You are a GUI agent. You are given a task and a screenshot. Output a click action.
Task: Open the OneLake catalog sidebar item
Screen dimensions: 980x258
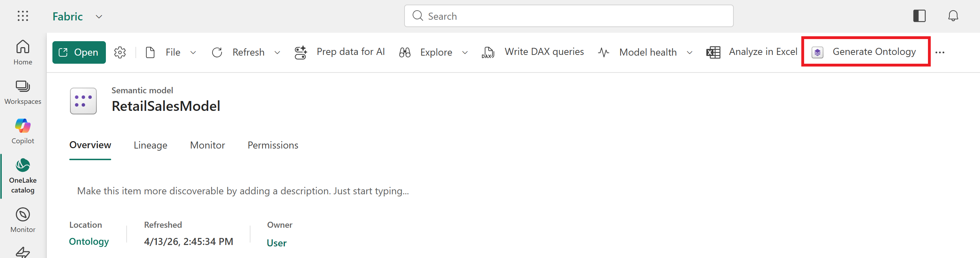[x=23, y=176]
